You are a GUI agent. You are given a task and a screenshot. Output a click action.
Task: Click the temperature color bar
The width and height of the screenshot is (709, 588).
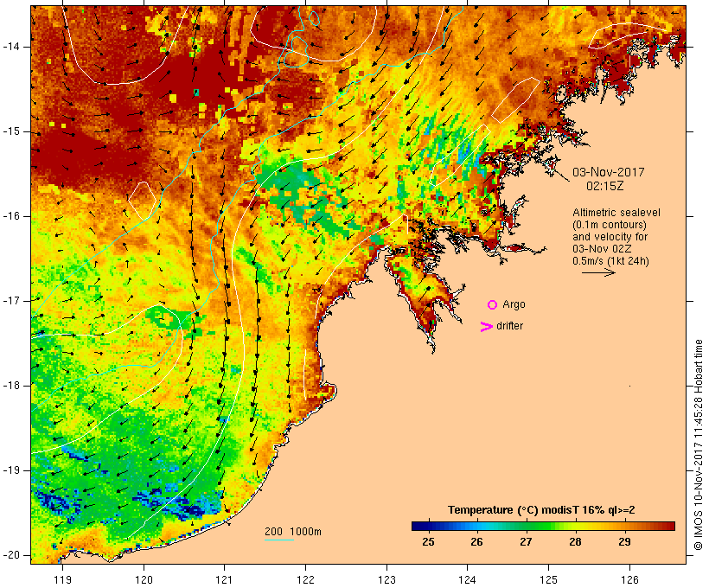[x=543, y=526]
